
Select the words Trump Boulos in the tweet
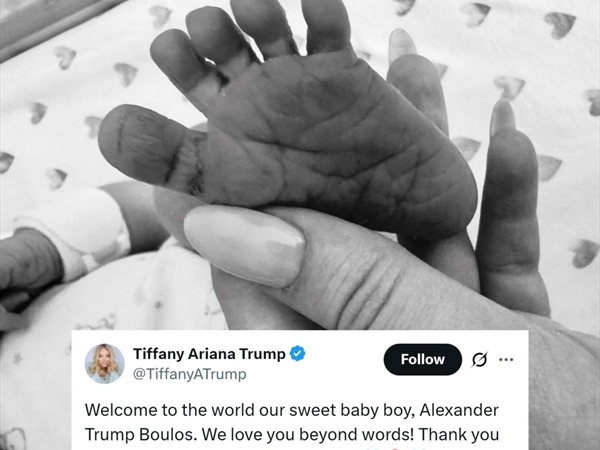tap(140, 435)
